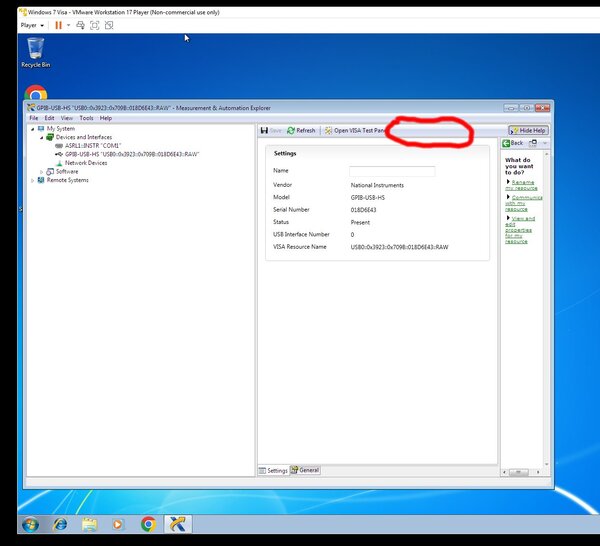Click VMware Send Ctrl+Alt+Del icon
600x546 pixels.
tap(80, 25)
